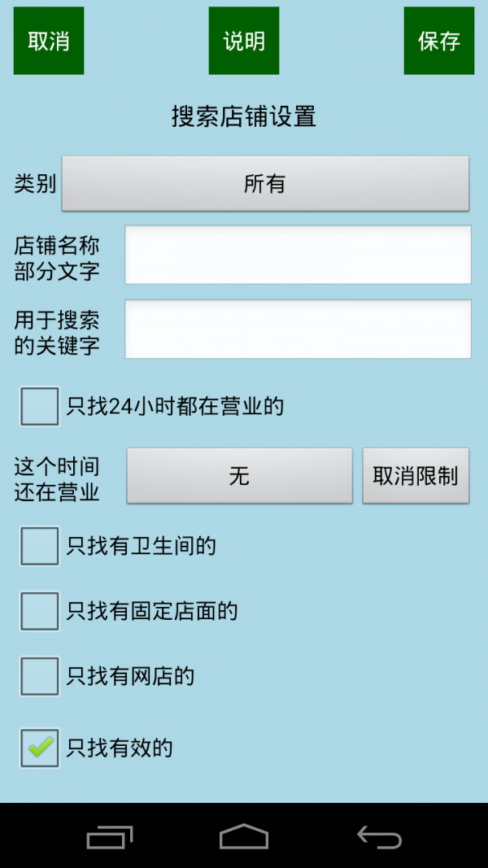Enable the 只找24小时都在营业的 checkbox
Image resolution: width=488 pixels, height=868 pixels.
40,406
